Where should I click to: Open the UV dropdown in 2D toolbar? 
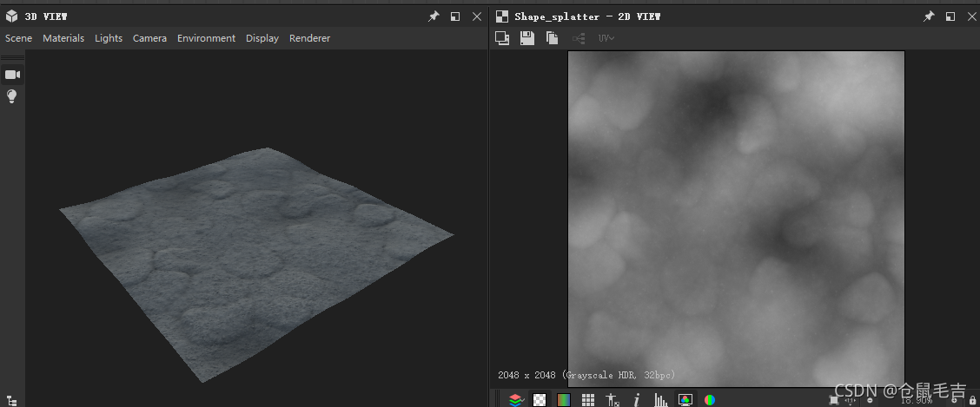[606, 38]
